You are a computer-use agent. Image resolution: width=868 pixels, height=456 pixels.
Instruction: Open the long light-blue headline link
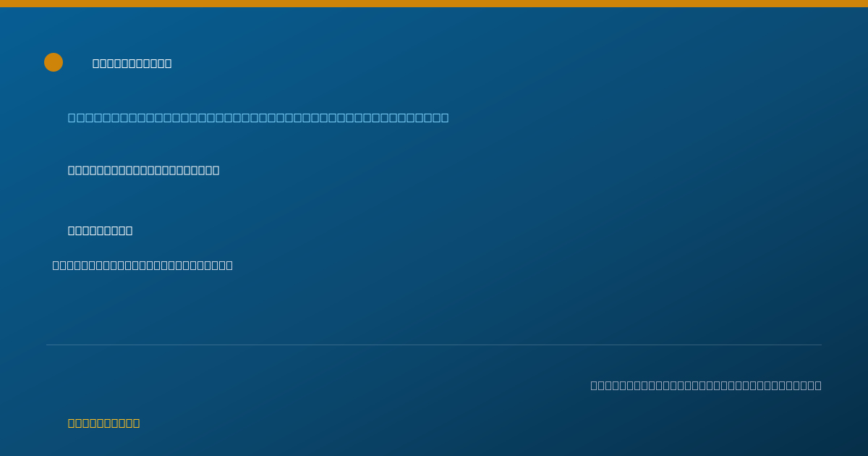coord(258,117)
